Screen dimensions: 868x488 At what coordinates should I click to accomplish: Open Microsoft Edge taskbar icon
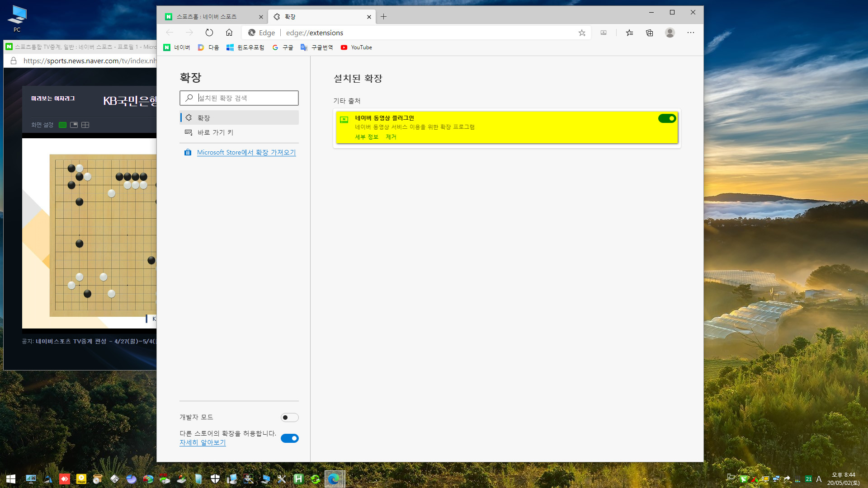click(334, 479)
